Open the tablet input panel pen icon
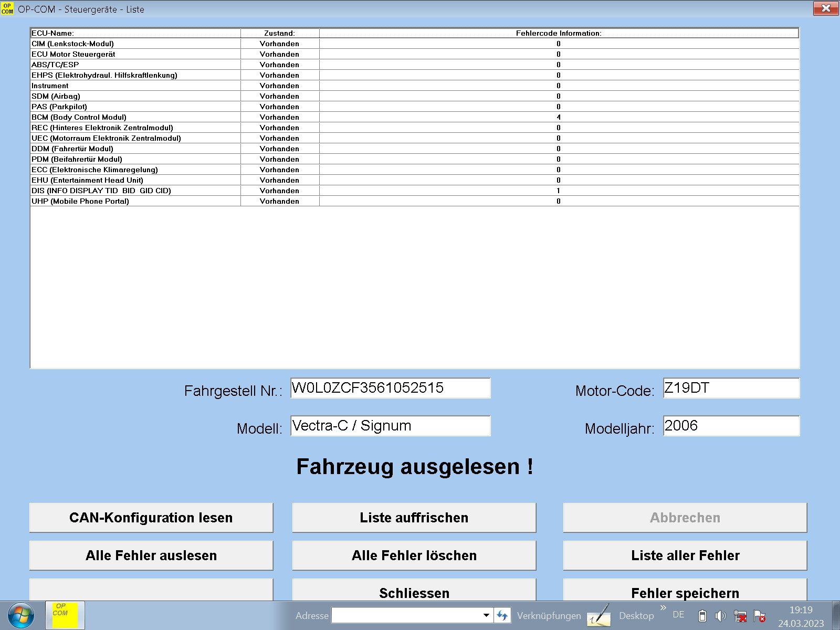 (598, 615)
